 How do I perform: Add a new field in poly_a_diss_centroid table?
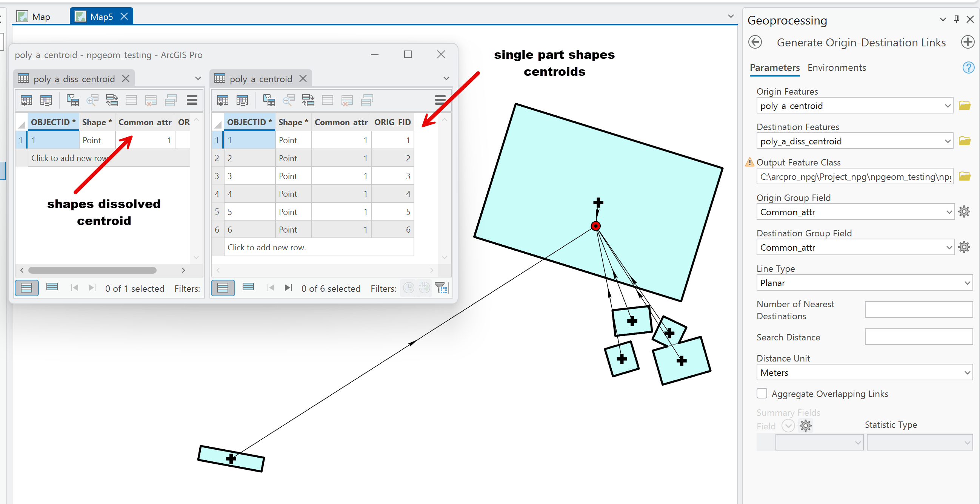coord(26,100)
